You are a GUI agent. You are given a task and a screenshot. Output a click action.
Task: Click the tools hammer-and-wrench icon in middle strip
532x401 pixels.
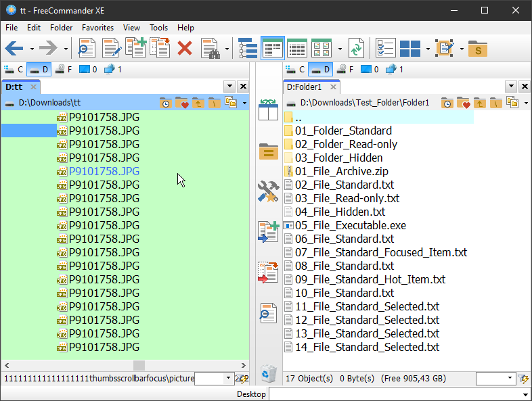(269, 191)
